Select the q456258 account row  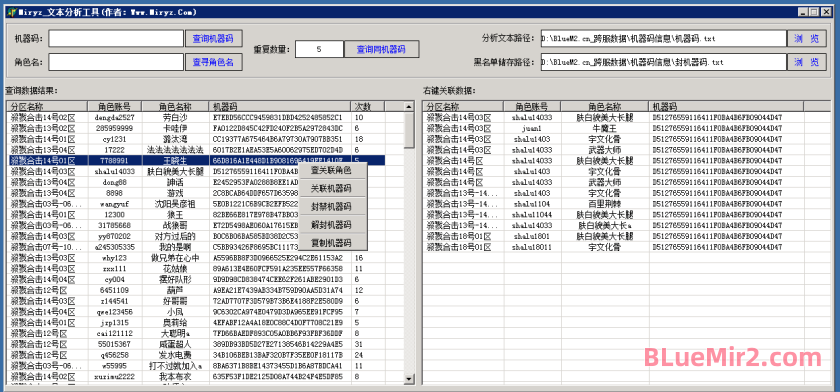click(196, 355)
